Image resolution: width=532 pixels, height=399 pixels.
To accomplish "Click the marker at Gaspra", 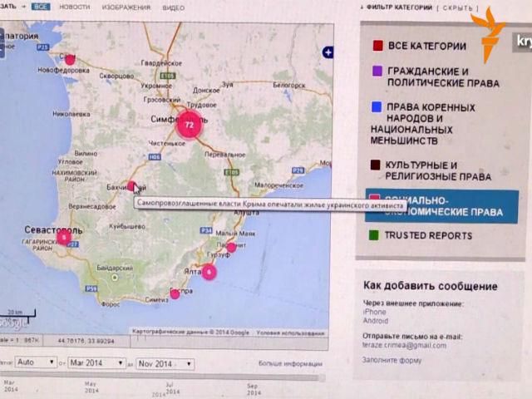I will pyautogui.click(x=175, y=294).
